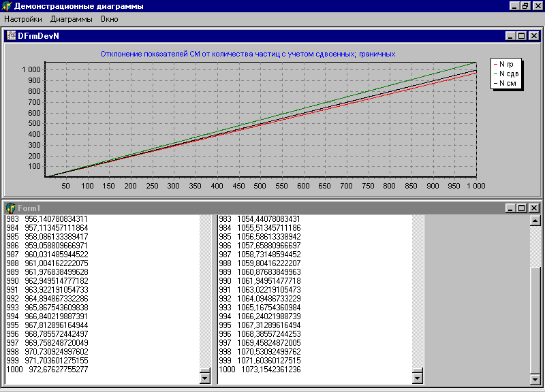Minimize the DFrmDevN chart window
This screenshot has width=545, height=392.
[x=510, y=36]
